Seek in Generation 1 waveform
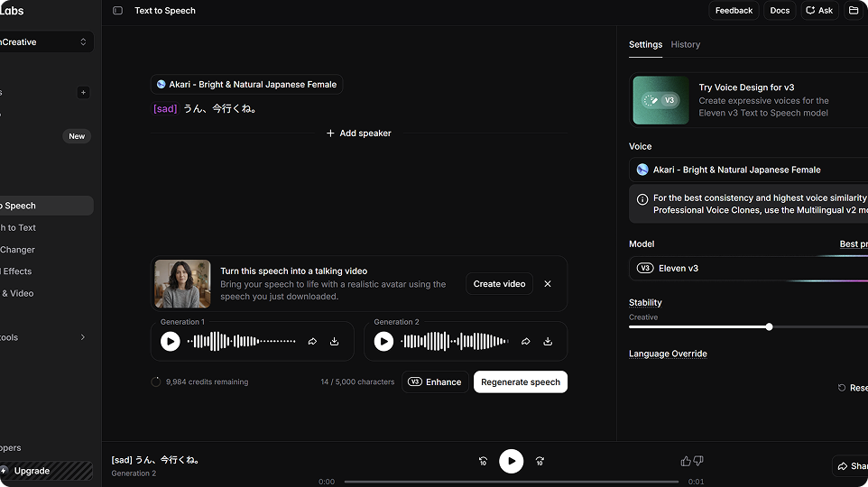 [x=241, y=342]
